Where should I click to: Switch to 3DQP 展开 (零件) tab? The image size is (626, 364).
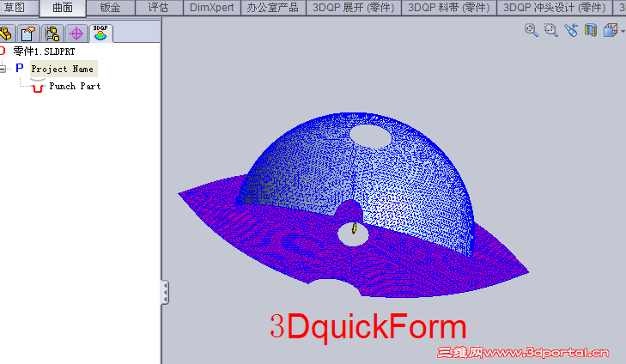coord(354,8)
